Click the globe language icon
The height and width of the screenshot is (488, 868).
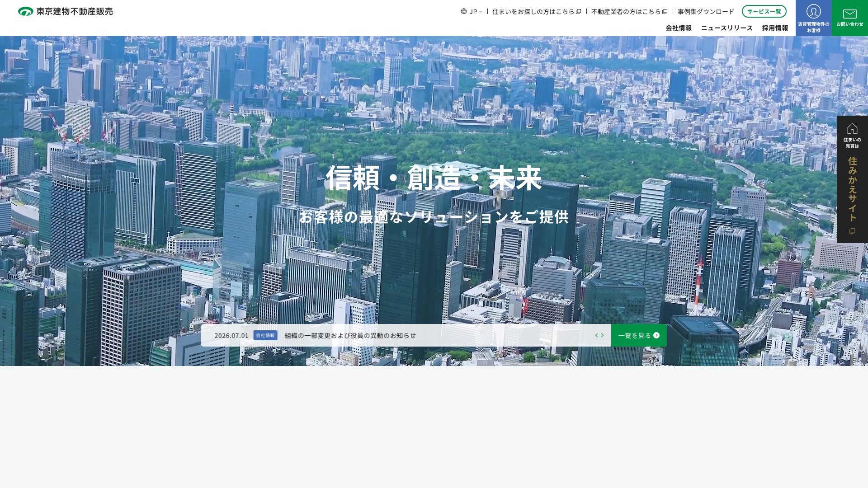tap(464, 11)
